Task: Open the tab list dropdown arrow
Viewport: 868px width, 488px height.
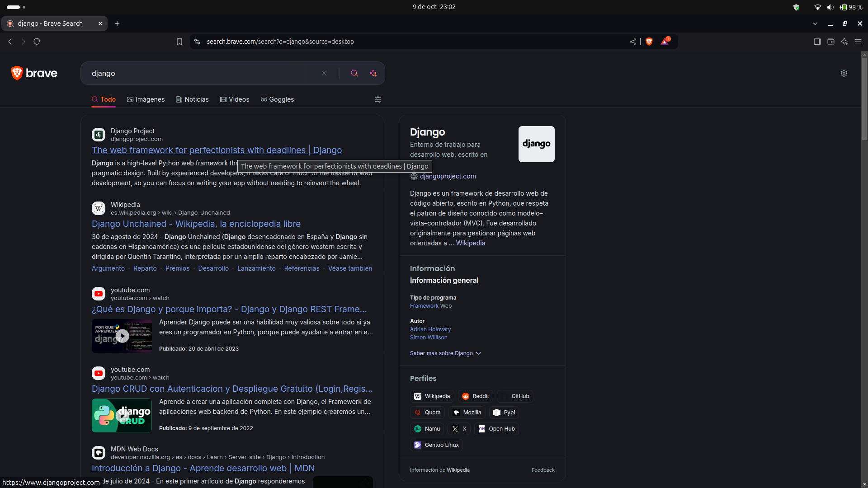Action: click(x=815, y=23)
